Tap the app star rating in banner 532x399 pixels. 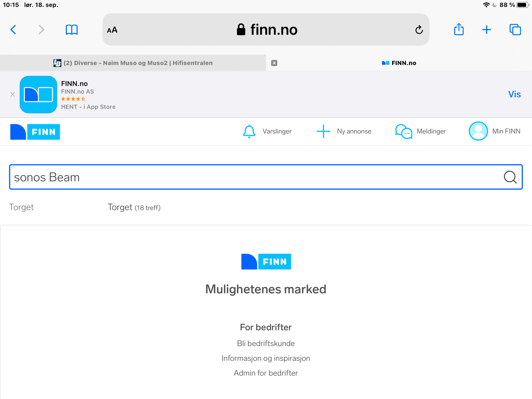click(73, 99)
